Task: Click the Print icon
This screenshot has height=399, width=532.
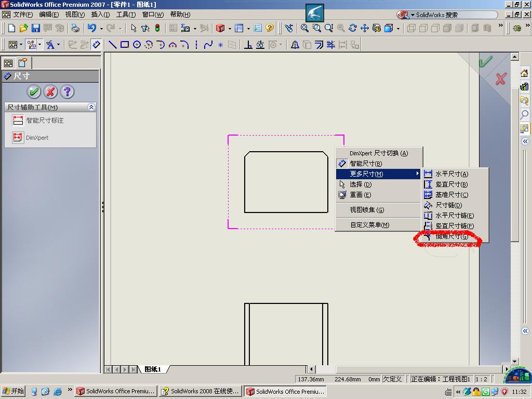Action: point(75,28)
